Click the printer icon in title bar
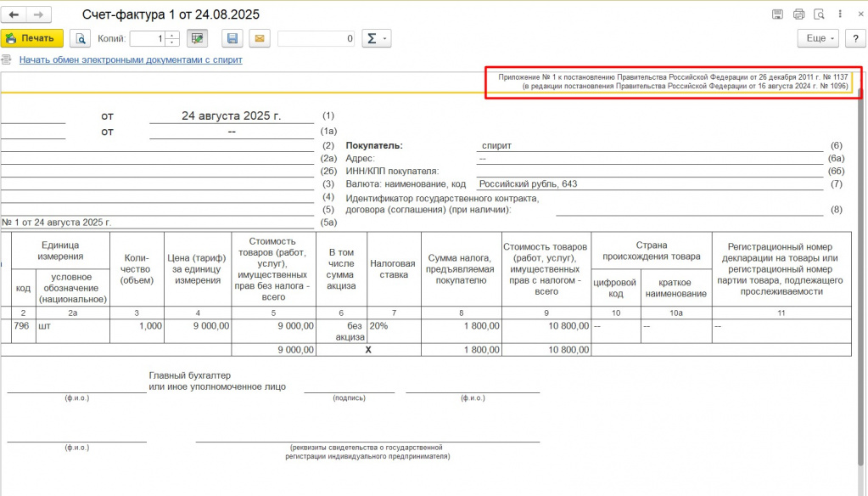 (x=798, y=14)
